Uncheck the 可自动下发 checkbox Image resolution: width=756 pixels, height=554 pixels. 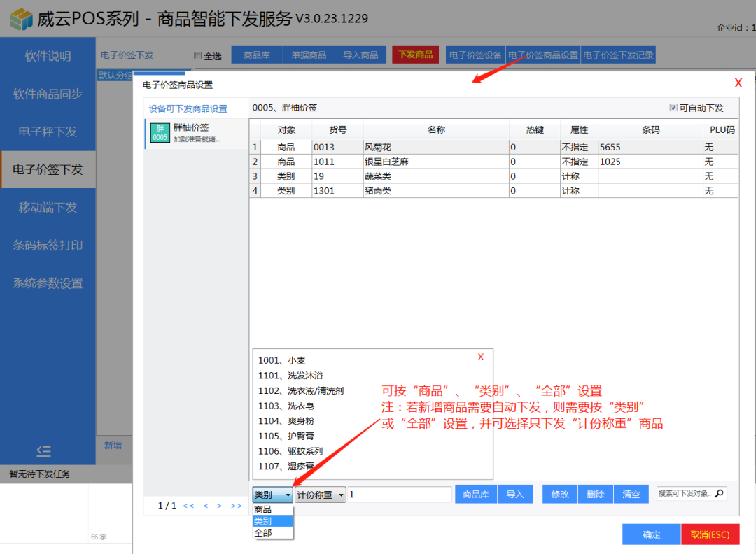(673, 108)
